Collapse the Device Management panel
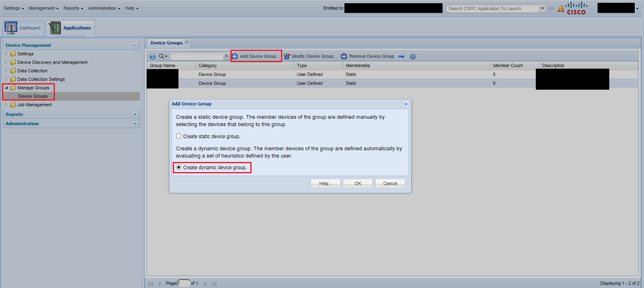This screenshot has height=288, width=644. (x=135, y=45)
